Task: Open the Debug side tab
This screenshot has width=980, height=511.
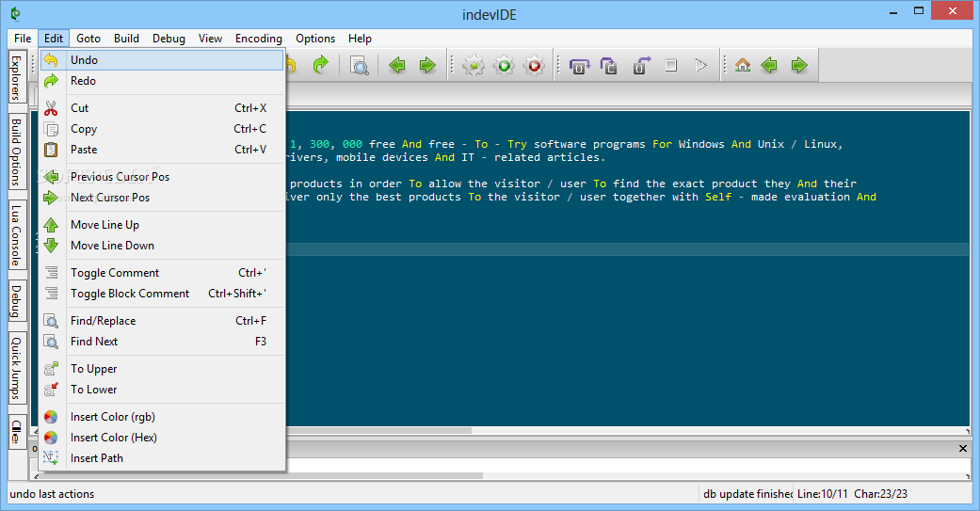Action: click(17, 301)
